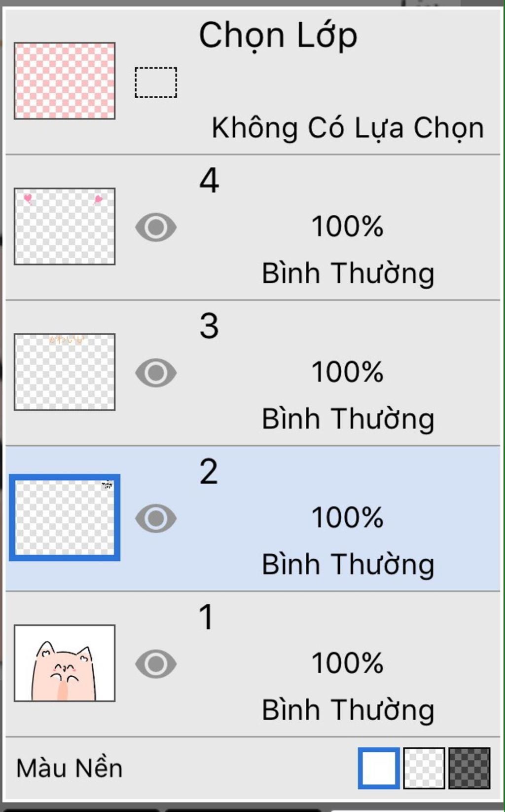The height and width of the screenshot is (812, 505).
Task: Choose dark checkered transparent background swatch
Action: pos(469,768)
